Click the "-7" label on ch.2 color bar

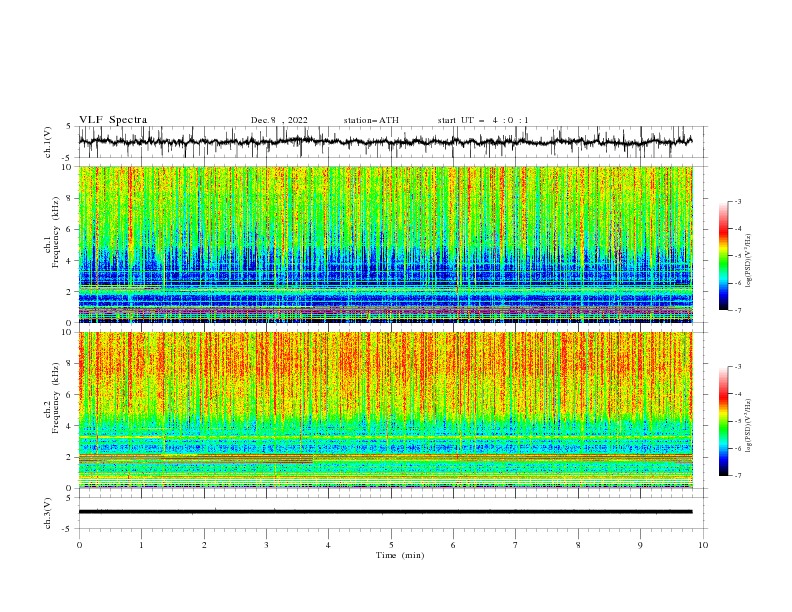(738, 476)
